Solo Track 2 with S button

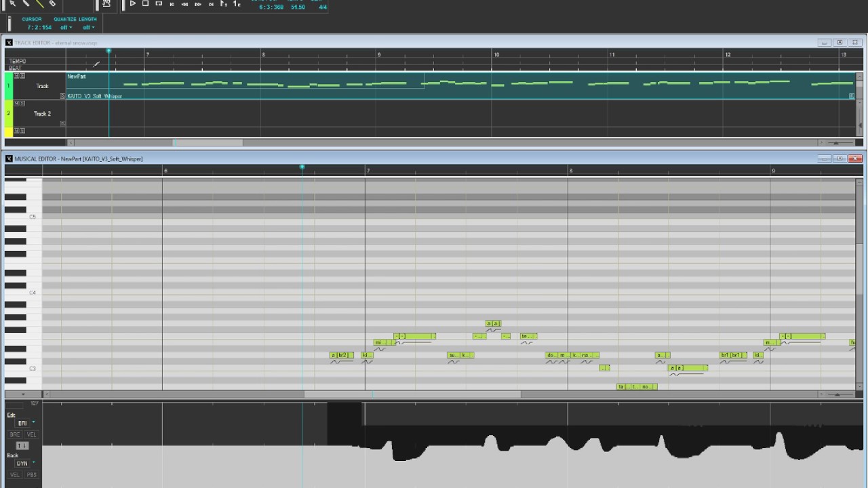pos(22,103)
